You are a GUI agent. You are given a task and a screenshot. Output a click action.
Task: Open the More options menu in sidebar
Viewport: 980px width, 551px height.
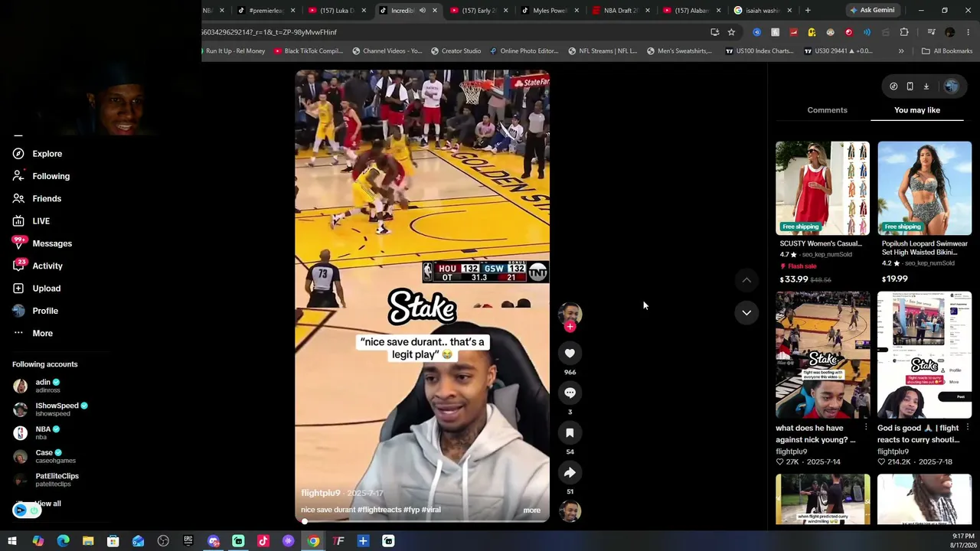point(33,333)
